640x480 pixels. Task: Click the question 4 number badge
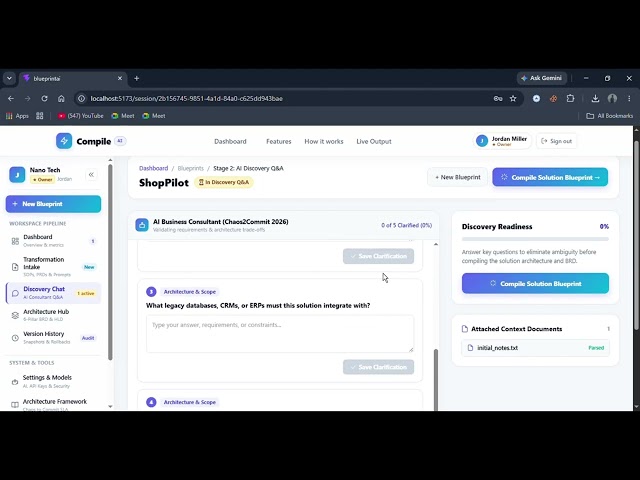[151, 402]
